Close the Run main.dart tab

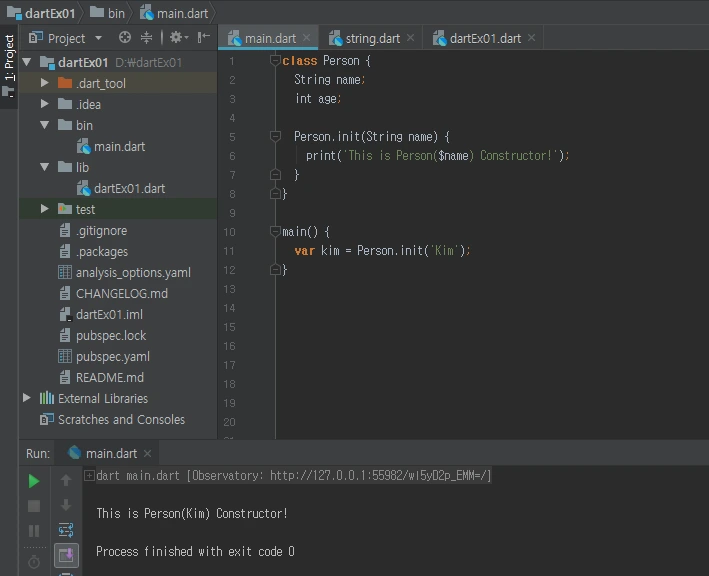pos(147,453)
